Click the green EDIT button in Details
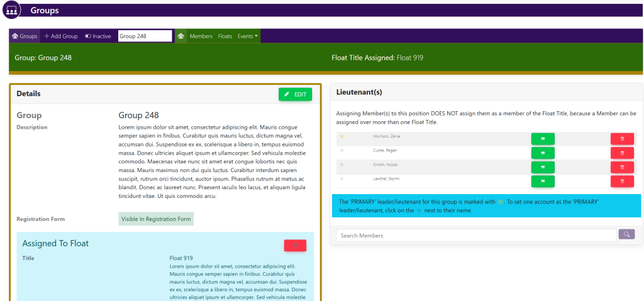Image resolution: width=644 pixels, height=301 pixels. tap(295, 94)
